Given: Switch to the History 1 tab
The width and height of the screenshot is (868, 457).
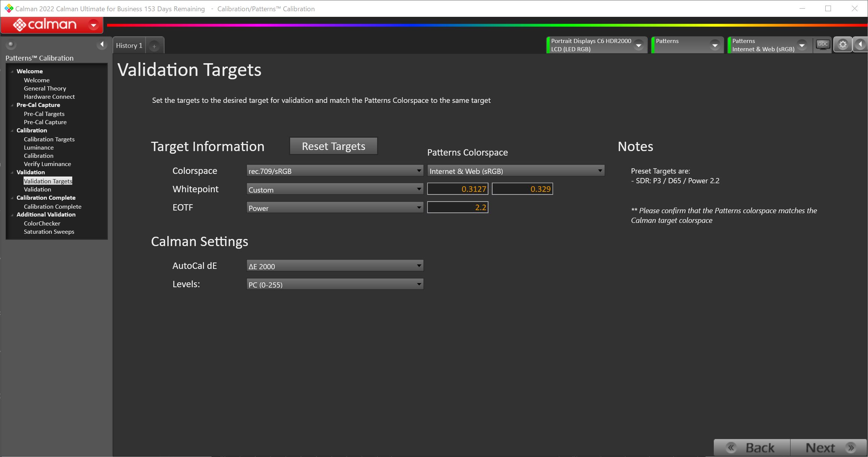Looking at the screenshot, I should 129,46.
